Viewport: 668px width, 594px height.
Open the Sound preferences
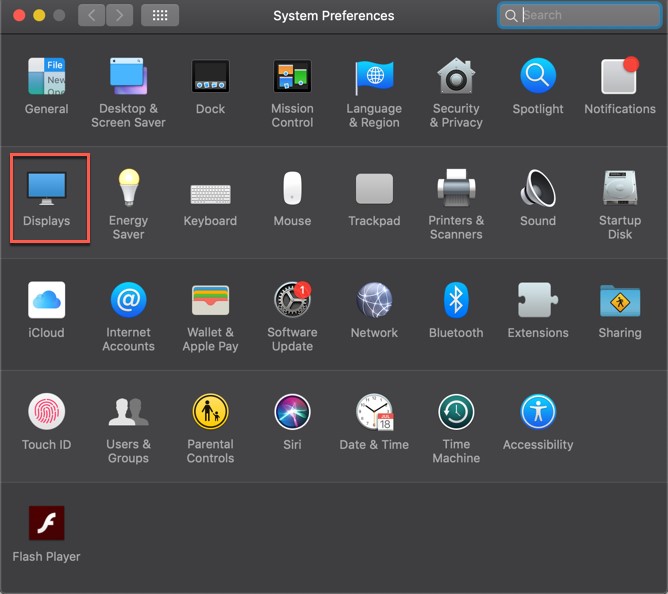538,198
